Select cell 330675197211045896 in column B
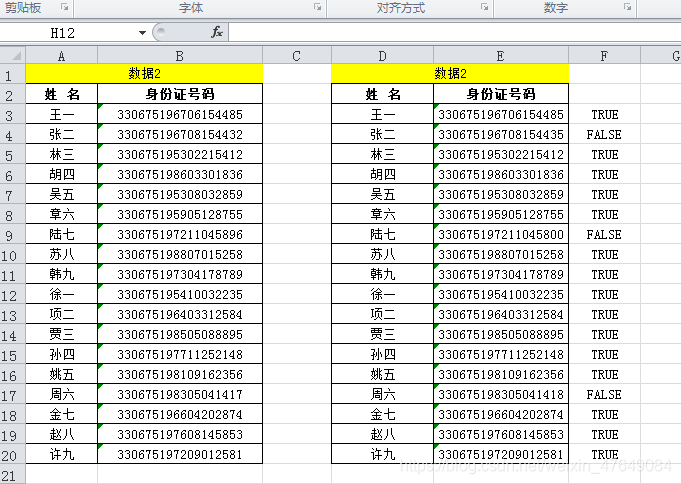Screen dimensions: 681x484 coord(180,234)
